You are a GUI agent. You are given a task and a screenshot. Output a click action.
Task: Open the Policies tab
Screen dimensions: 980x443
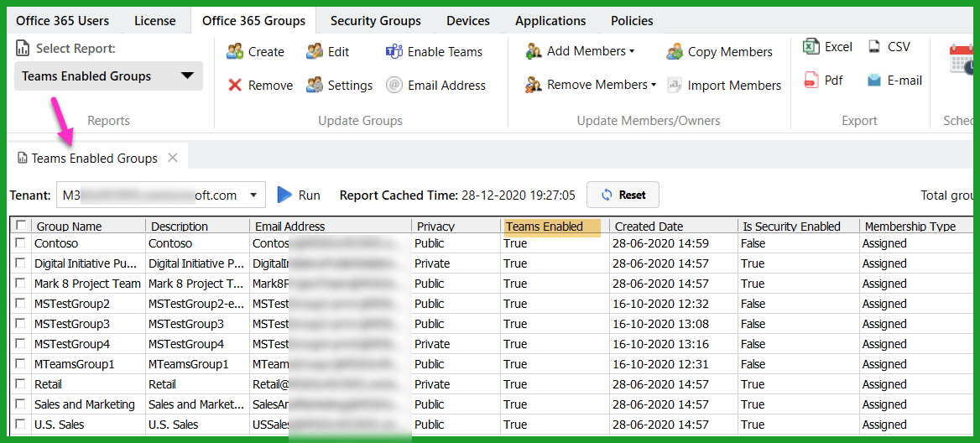[632, 21]
